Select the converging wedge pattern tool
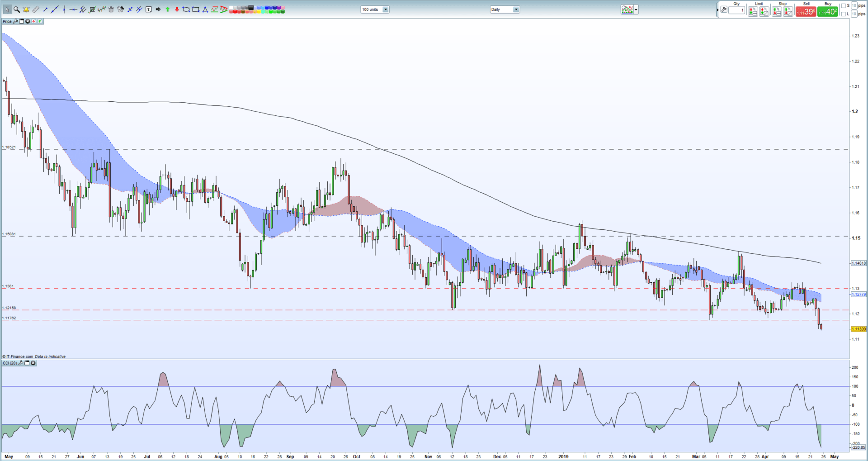This screenshot has width=868, height=461. pos(224,9)
